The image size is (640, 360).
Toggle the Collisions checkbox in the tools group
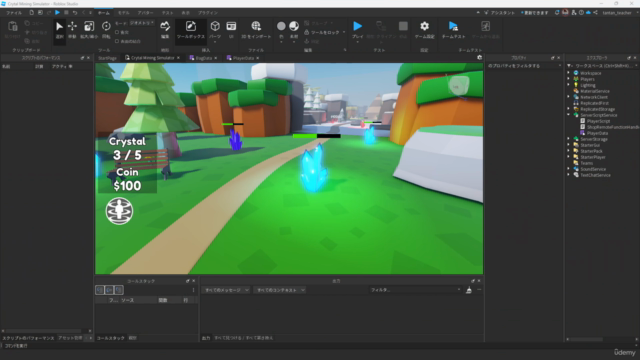click(x=117, y=32)
